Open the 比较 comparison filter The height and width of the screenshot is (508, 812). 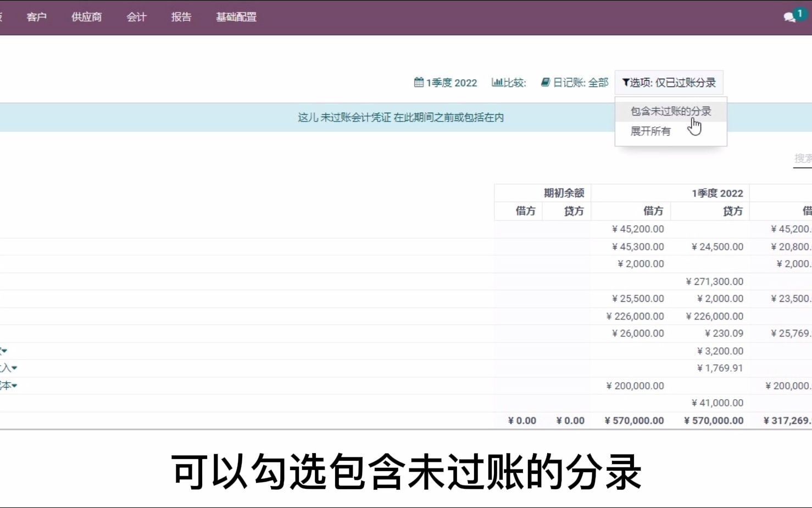[x=509, y=82]
